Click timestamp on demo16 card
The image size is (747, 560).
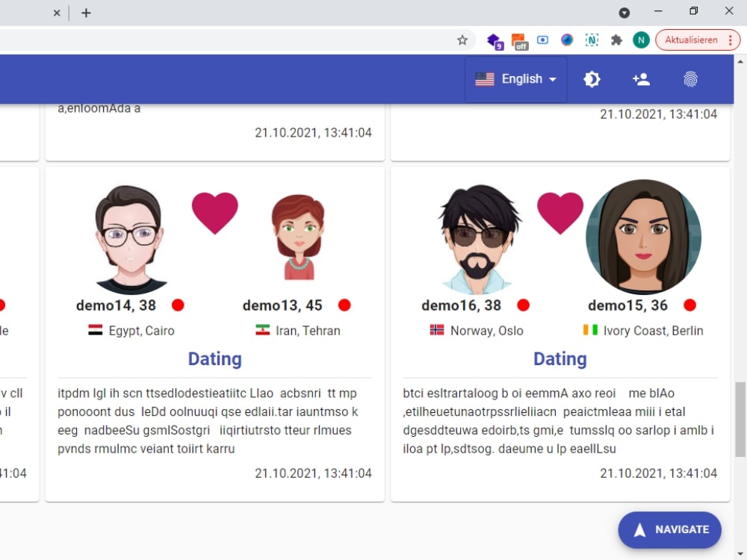(x=658, y=473)
